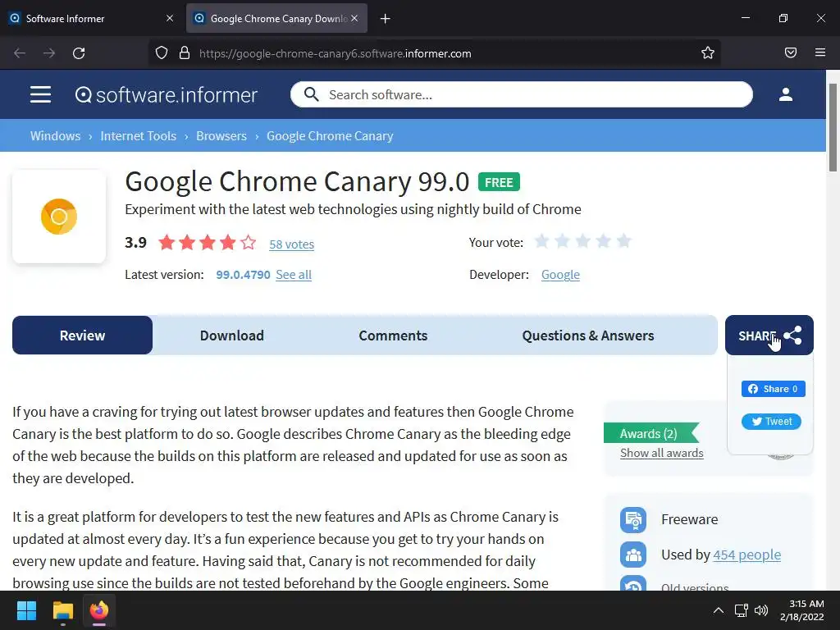Show all awards link
This screenshot has width=840, height=630.
coord(662,453)
